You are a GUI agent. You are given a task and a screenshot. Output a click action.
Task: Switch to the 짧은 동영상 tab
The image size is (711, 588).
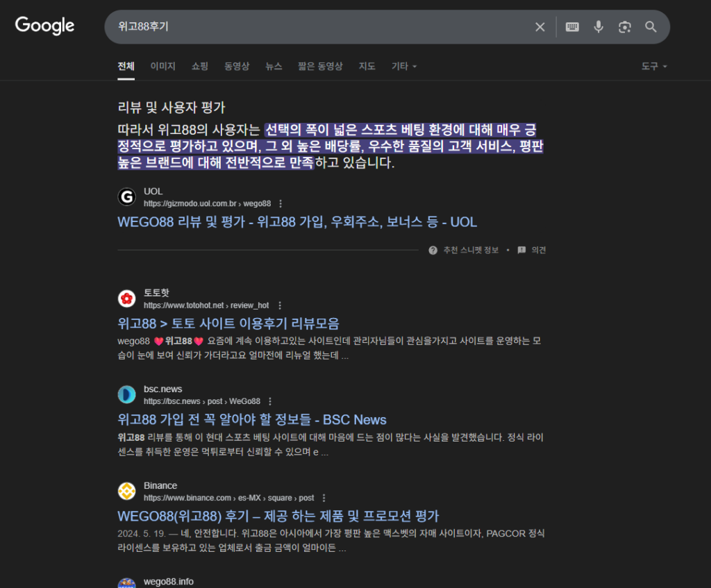(320, 66)
